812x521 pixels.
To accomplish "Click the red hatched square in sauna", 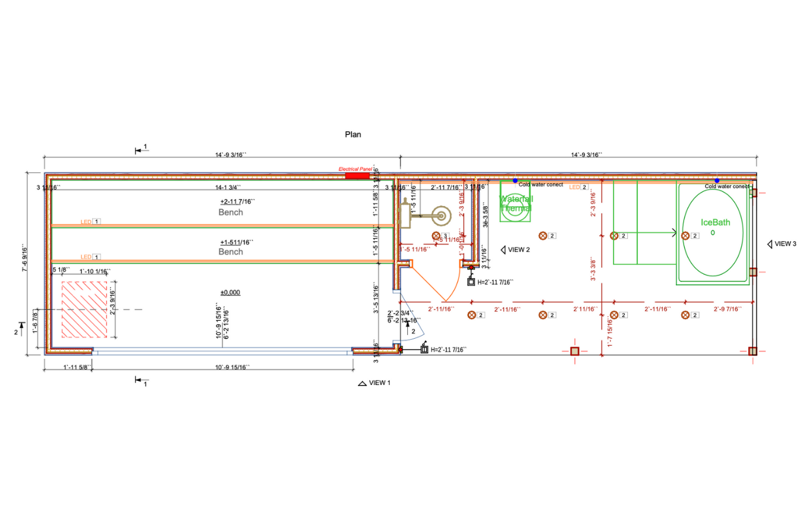I will (84, 310).
